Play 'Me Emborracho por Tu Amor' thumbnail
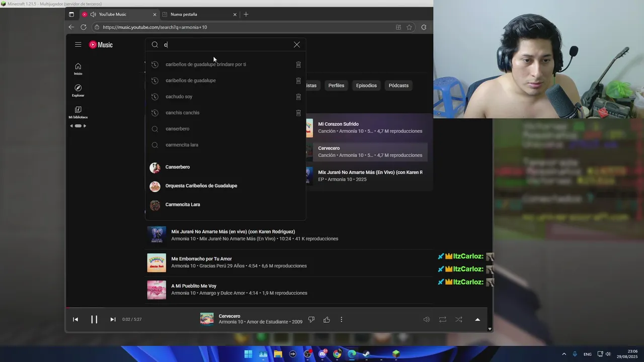Screen dimensions: 644x362 pyautogui.click(x=156, y=262)
